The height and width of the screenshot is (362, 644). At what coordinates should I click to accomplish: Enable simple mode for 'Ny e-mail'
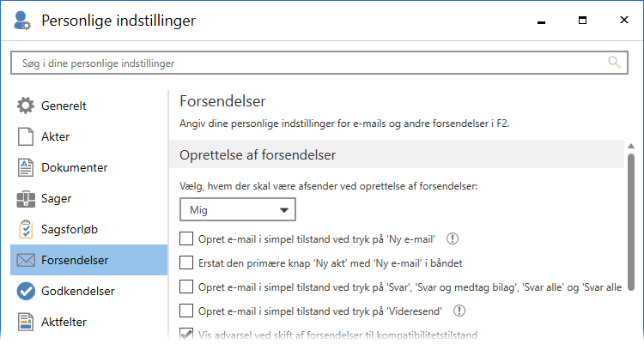(x=186, y=239)
